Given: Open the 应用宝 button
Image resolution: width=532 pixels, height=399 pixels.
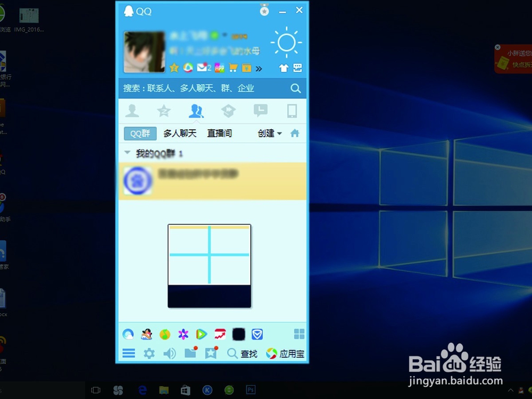Looking at the screenshot, I should (285, 354).
